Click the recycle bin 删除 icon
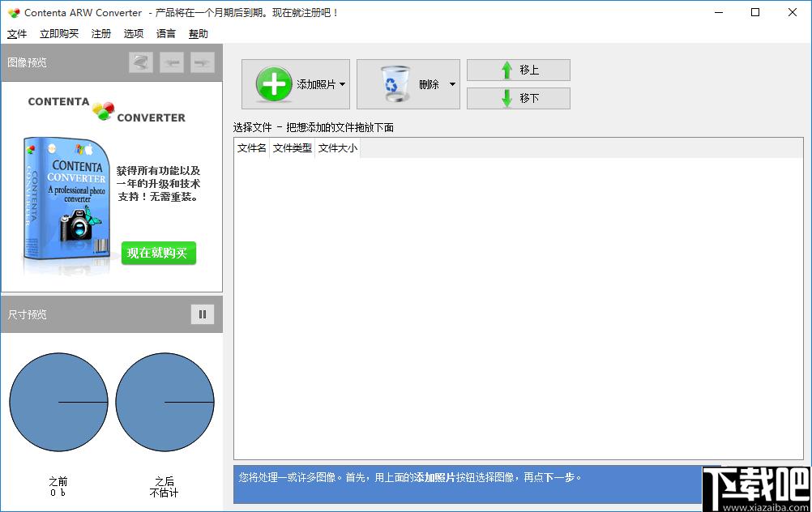Screen dimensions: 812x512 point(394,83)
